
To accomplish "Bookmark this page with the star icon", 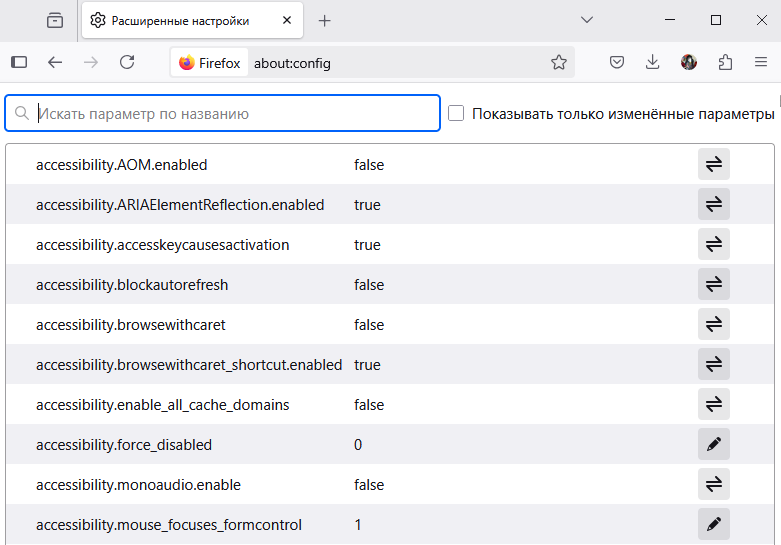I will (x=559, y=62).
